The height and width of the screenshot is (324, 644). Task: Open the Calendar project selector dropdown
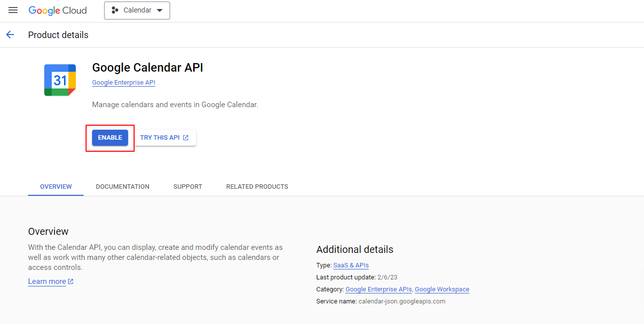[137, 11]
